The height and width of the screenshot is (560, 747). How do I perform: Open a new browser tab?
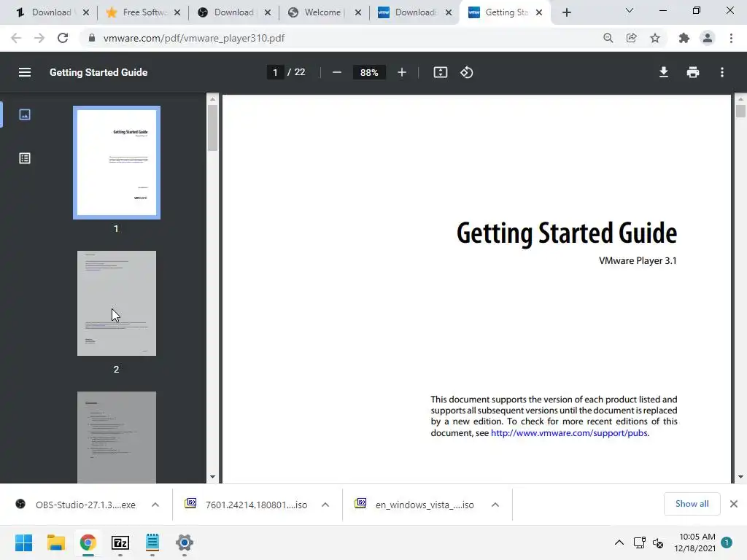[x=566, y=12]
